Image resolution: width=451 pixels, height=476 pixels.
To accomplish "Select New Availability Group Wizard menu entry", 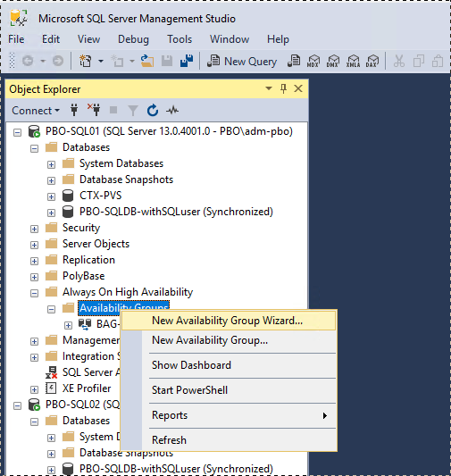I will click(229, 321).
